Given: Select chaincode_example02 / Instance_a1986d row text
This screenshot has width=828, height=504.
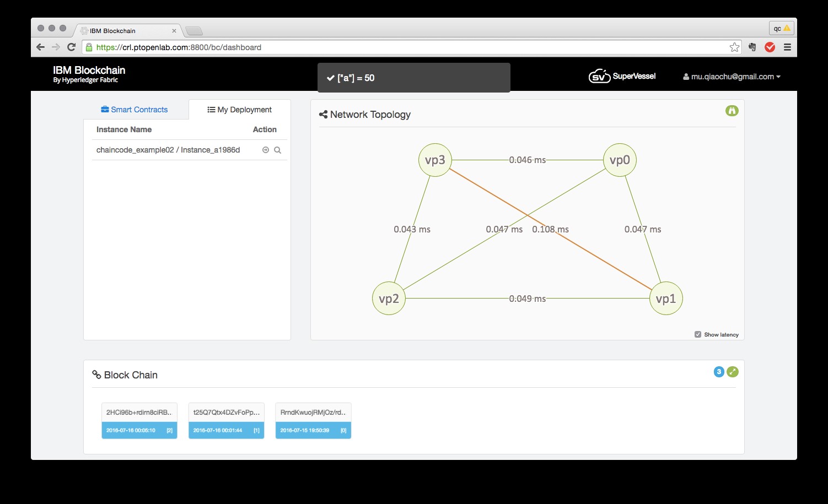Looking at the screenshot, I should (168, 150).
